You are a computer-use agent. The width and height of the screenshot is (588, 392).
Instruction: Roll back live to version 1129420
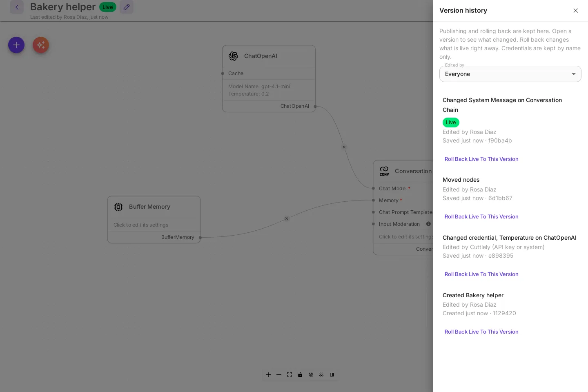click(481, 332)
